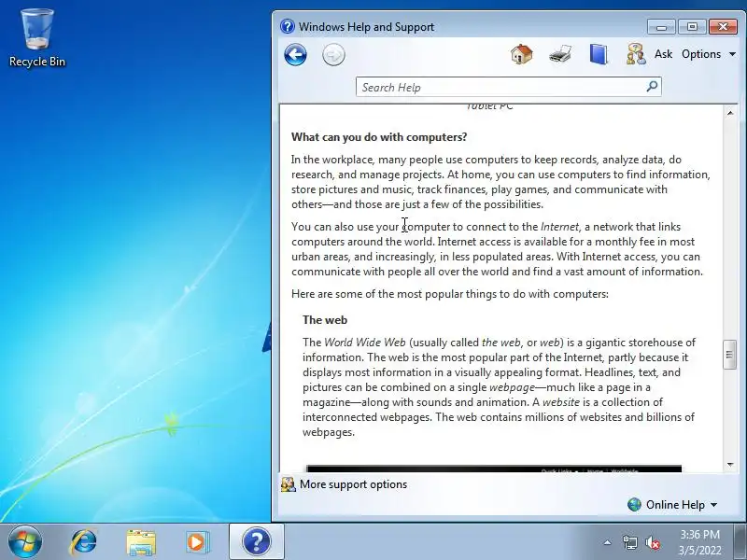The width and height of the screenshot is (747, 560).
Task: Close the Windows Help and Support window
Action: pos(723,27)
